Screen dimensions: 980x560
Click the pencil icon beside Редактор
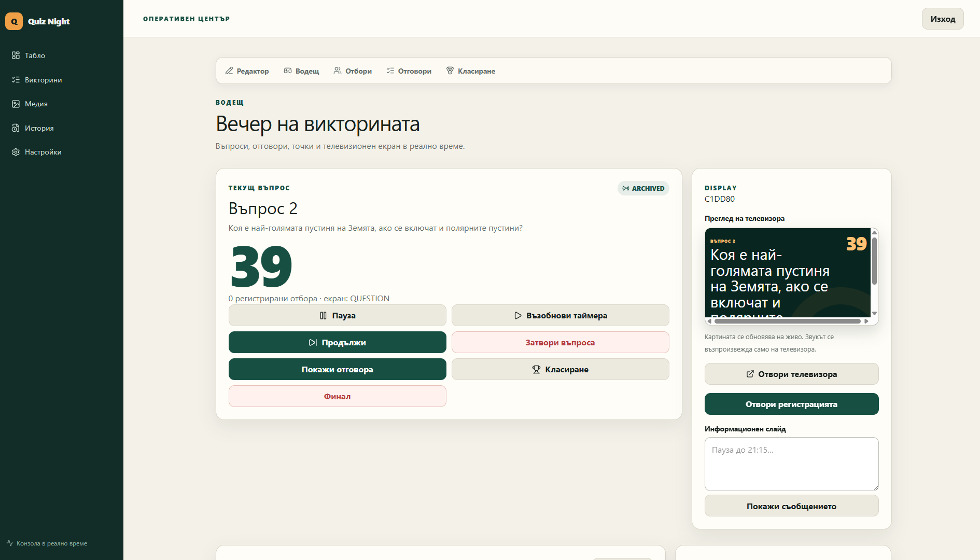(229, 71)
